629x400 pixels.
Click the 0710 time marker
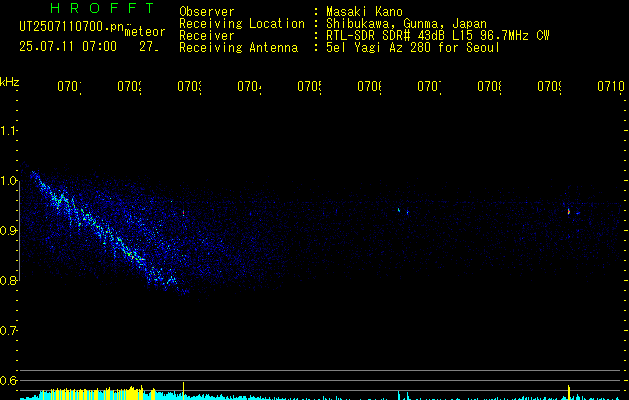tap(611, 86)
